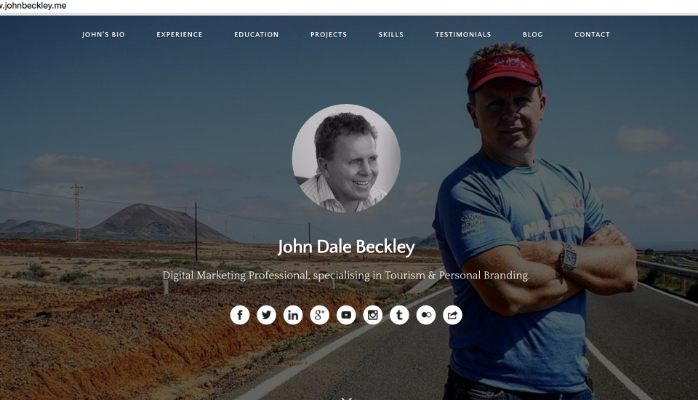Jump to the Skills section
This screenshot has width=698, height=400.
click(391, 35)
